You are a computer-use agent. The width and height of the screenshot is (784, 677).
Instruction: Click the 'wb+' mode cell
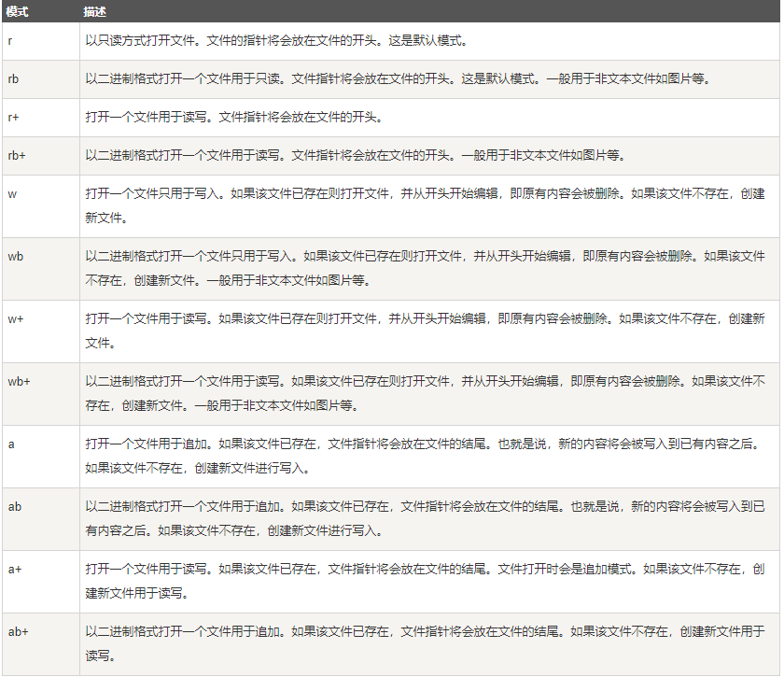click(41, 394)
